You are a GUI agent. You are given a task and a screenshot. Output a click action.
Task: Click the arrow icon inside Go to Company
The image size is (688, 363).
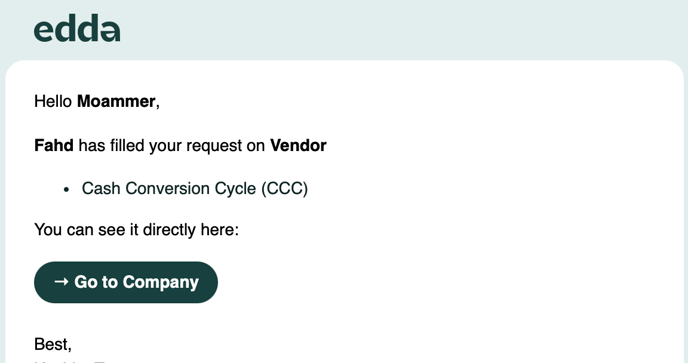tap(61, 282)
